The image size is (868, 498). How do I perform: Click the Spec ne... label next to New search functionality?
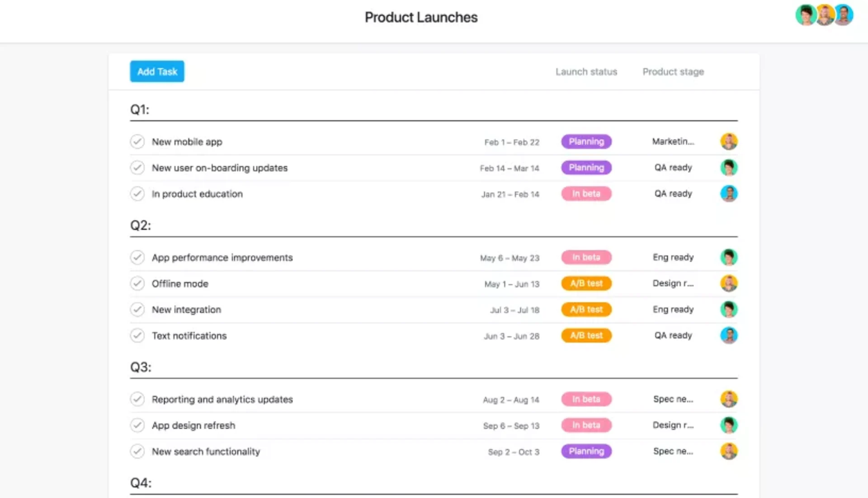672,451
